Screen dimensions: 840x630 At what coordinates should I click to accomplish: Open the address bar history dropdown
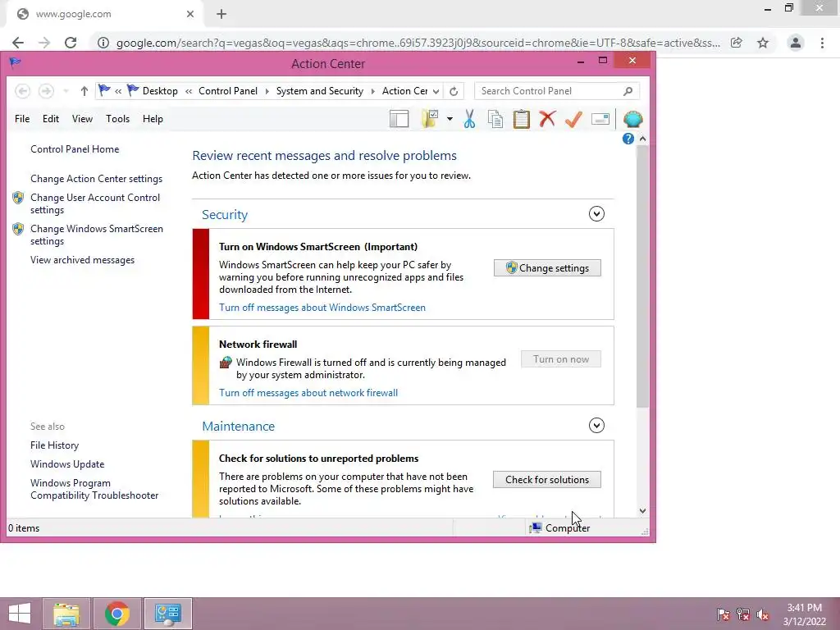pos(436,91)
